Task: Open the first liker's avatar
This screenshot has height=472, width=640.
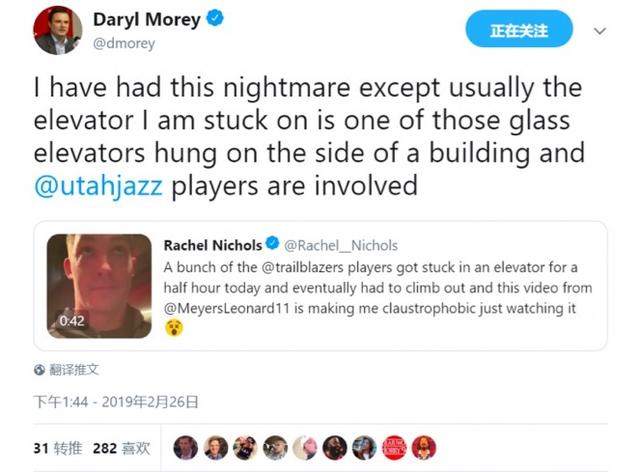Action: 186,448
